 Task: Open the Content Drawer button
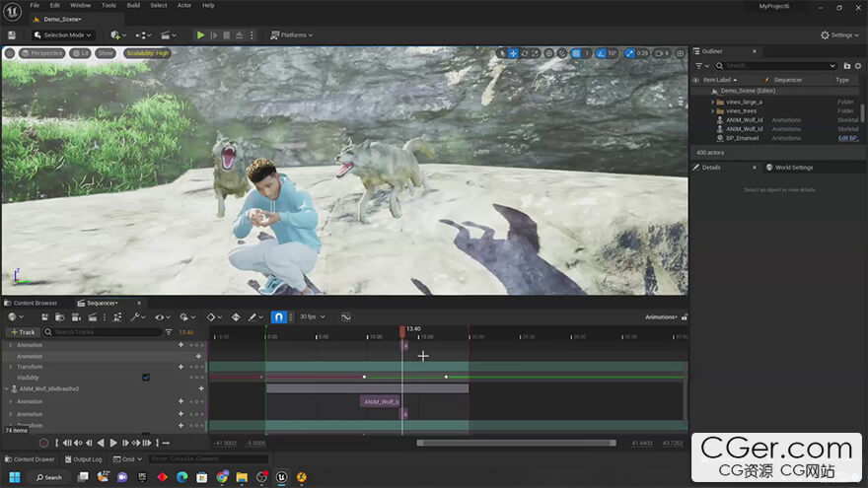[30, 459]
